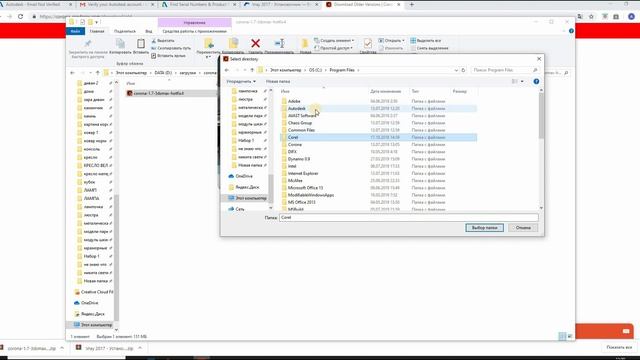
Task: Click the 'Переместить в' move-to icon
Action: 209,43
